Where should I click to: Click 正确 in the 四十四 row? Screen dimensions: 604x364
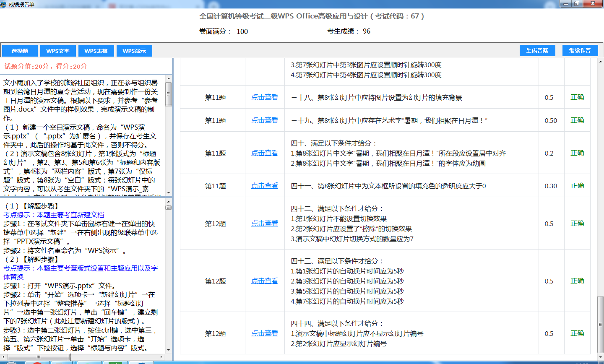coord(577,333)
